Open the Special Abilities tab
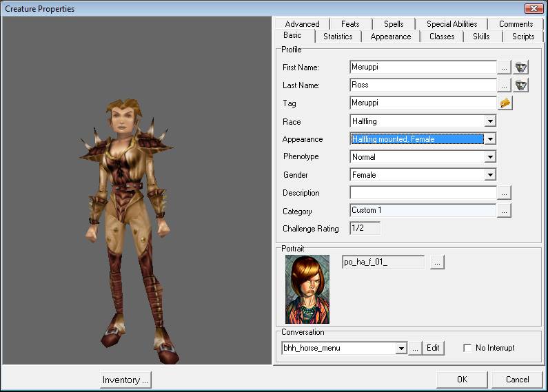This screenshot has height=392, width=548. (x=451, y=23)
